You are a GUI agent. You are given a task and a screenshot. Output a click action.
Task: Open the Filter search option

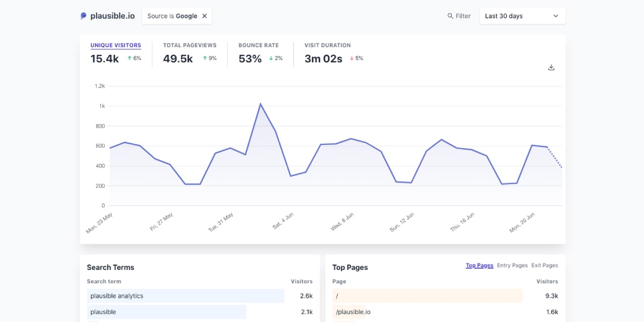[x=459, y=16]
